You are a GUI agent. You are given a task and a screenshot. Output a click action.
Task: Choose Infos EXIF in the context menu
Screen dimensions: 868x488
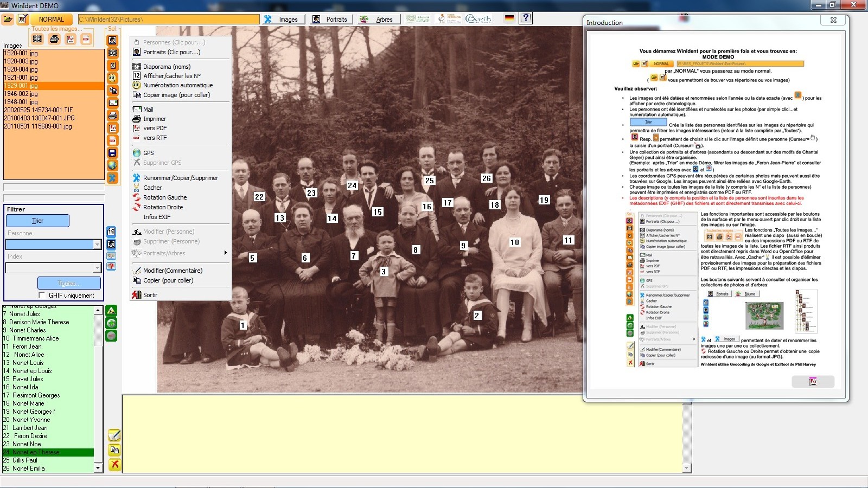[157, 217]
